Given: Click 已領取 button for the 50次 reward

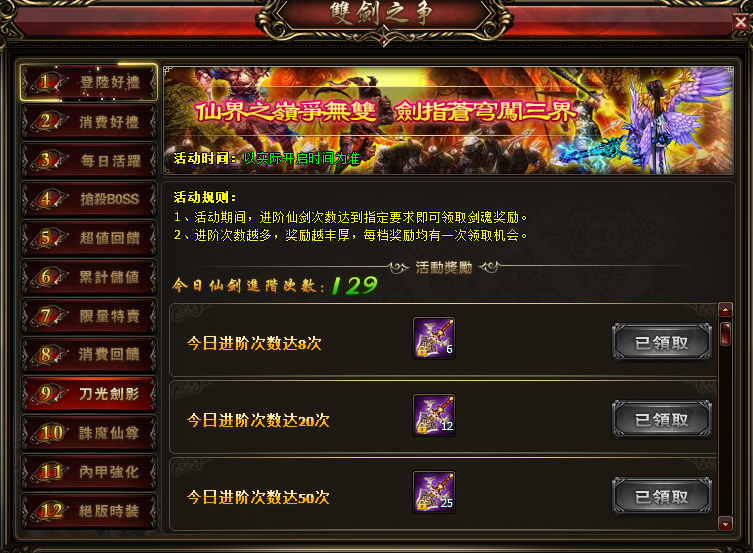Looking at the screenshot, I should [662, 496].
